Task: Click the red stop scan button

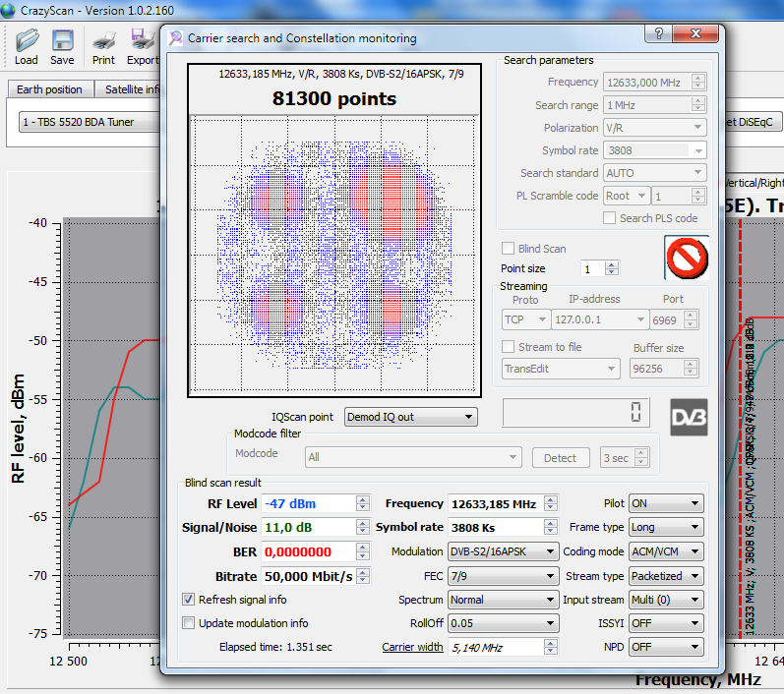Action: click(x=687, y=258)
